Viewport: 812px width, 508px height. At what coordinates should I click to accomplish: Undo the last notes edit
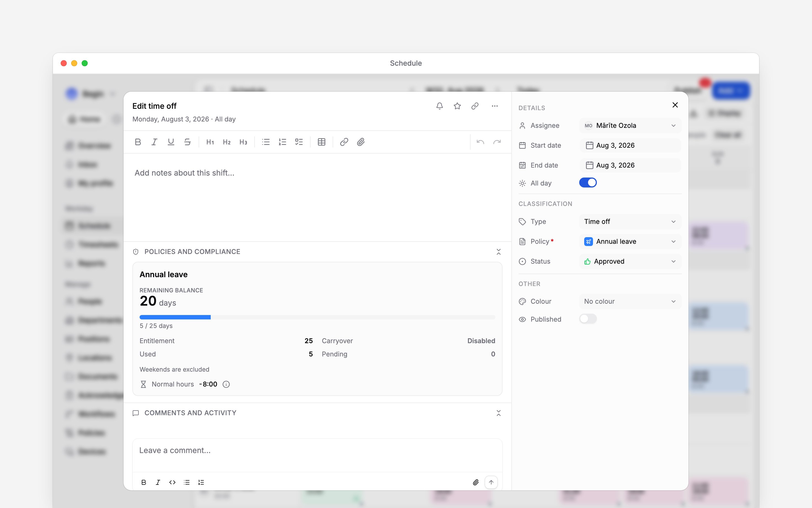[480, 142]
